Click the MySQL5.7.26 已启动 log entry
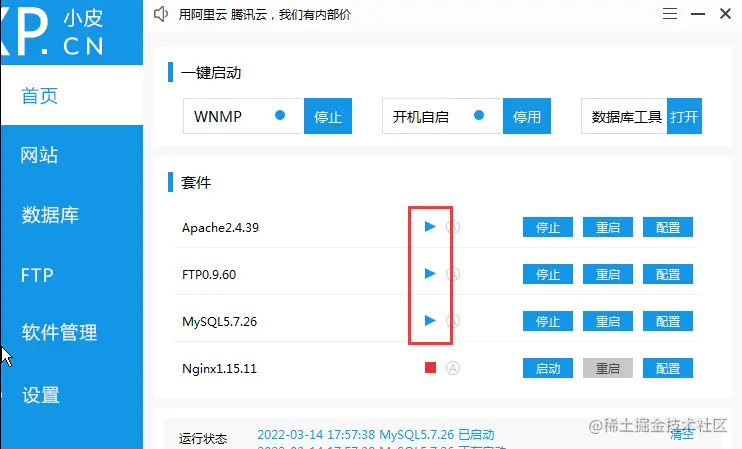The image size is (742, 449). (x=376, y=434)
